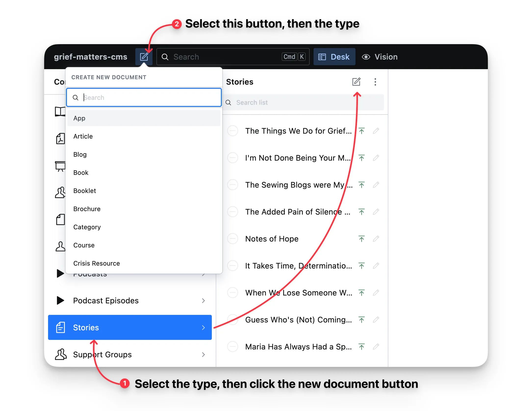
Task: Click the compose icon in the Stories panel
Action: click(x=356, y=82)
